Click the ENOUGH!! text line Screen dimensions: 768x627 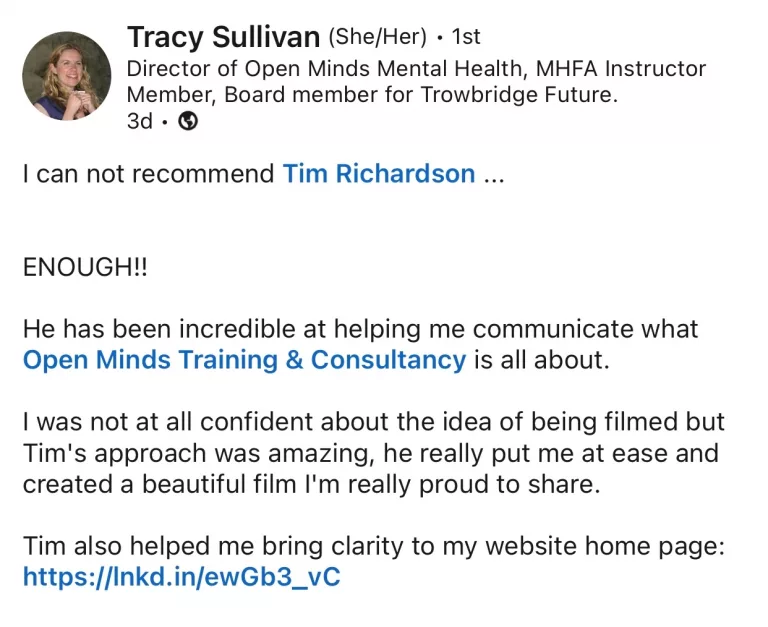(85, 268)
